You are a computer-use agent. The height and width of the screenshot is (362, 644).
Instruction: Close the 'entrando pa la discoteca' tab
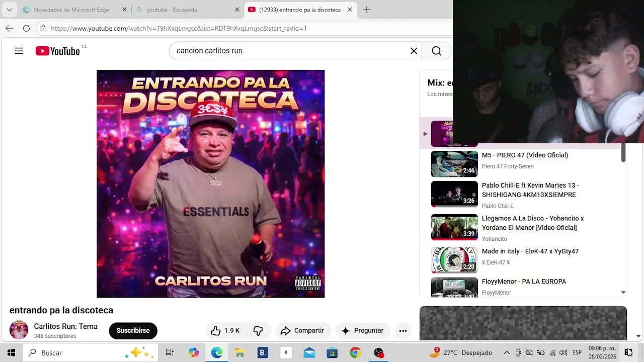[x=350, y=10]
